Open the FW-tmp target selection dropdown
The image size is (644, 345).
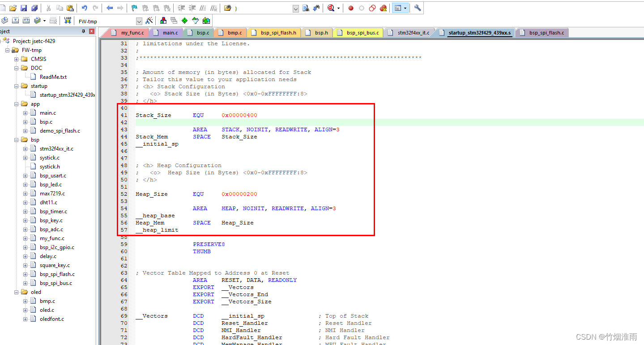[138, 20]
